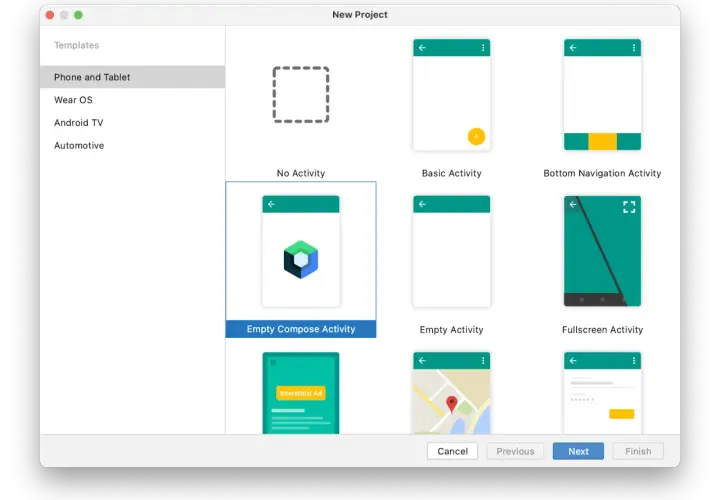The width and height of the screenshot is (720, 500).
Task: Choose the Empty Activity template thumbnail
Action: pos(451,251)
